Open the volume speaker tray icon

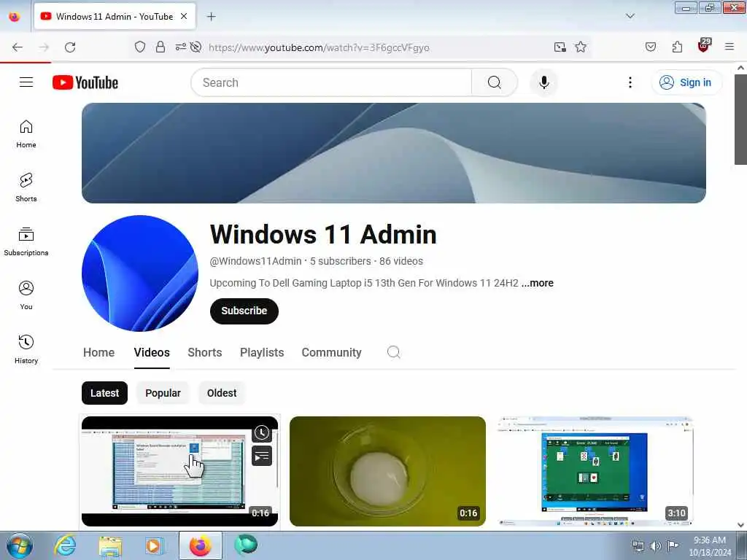point(656,545)
